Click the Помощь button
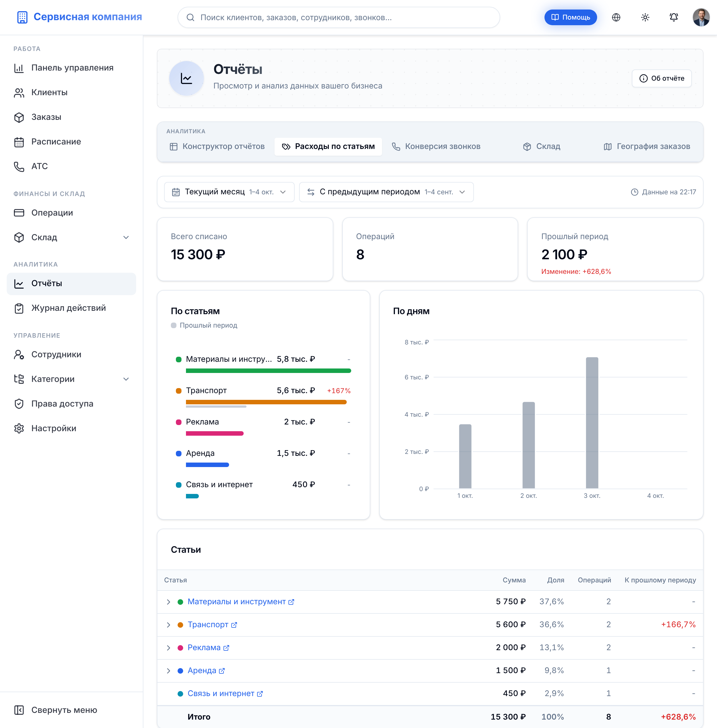Screen dimensions: 717x728 (x=570, y=17)
